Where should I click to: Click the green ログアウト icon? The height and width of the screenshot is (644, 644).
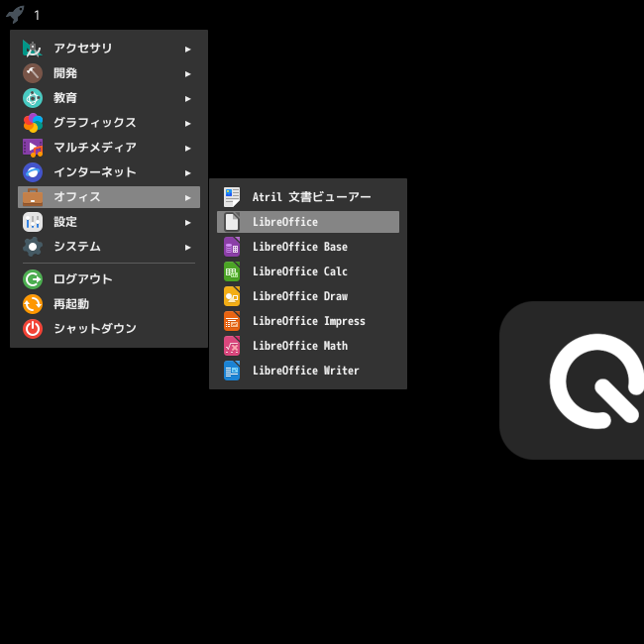pyautogui.click(x=33, y=279)
